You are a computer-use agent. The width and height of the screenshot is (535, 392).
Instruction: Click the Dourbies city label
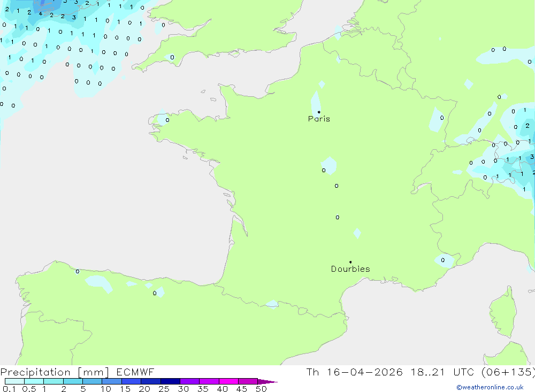pyautogui.click(x=350, y=269)
